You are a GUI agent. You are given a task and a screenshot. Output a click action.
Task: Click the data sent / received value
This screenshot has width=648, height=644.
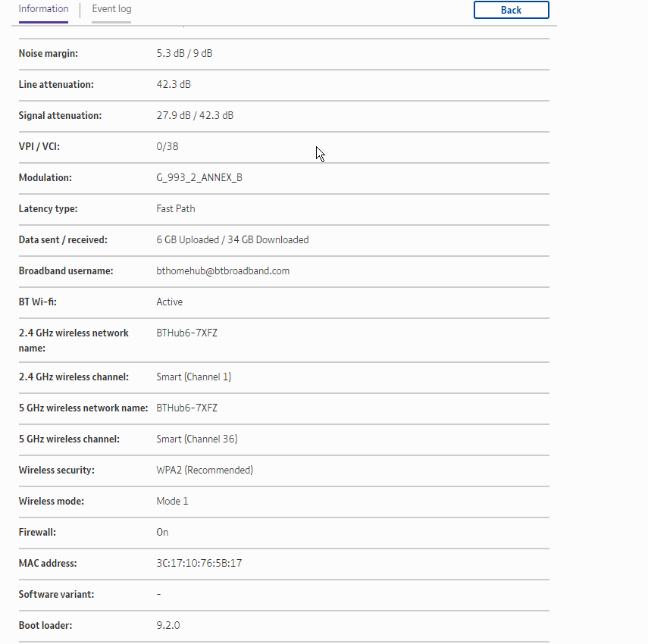coord(233,239)
